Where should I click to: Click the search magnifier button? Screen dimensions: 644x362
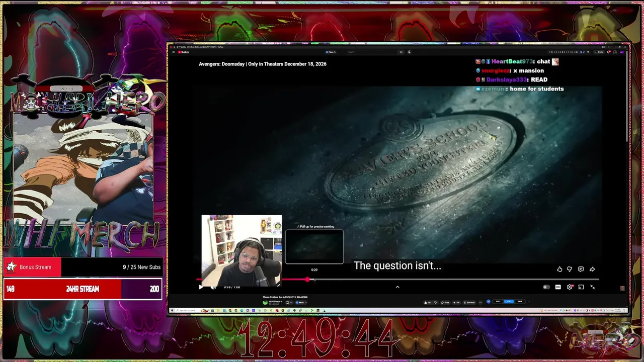click(x=401, y=52)
